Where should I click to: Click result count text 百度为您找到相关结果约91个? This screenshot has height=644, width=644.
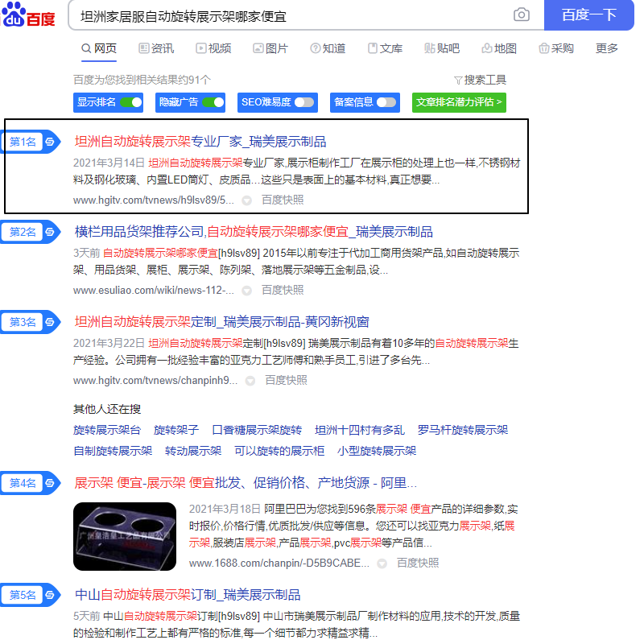(x=142, y=80)
